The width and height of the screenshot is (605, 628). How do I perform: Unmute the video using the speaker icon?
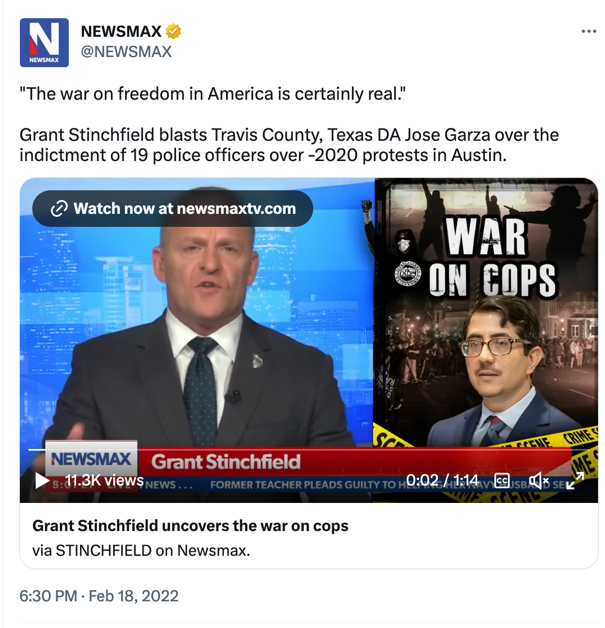[x=538, y=480]
